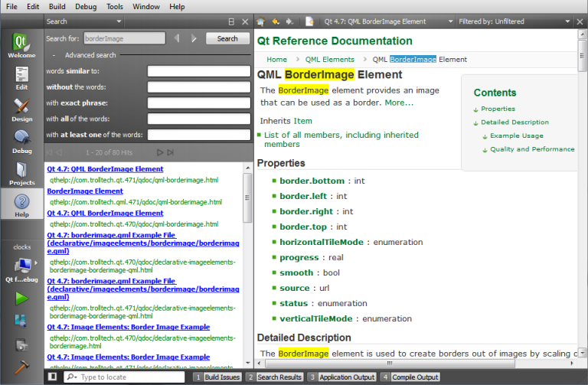Open the Projects mode
Screen dimensions: 588x385
tap(21, 173)
